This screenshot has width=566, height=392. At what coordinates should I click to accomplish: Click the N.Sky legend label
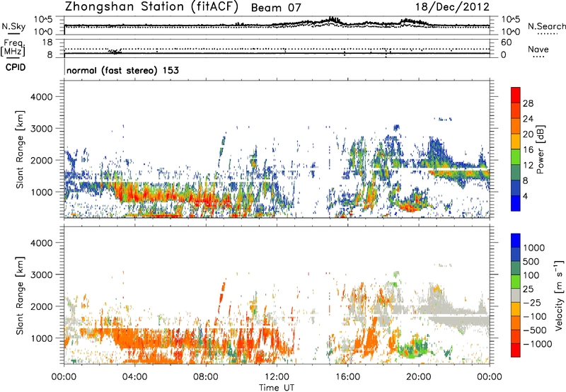[13, 26]
